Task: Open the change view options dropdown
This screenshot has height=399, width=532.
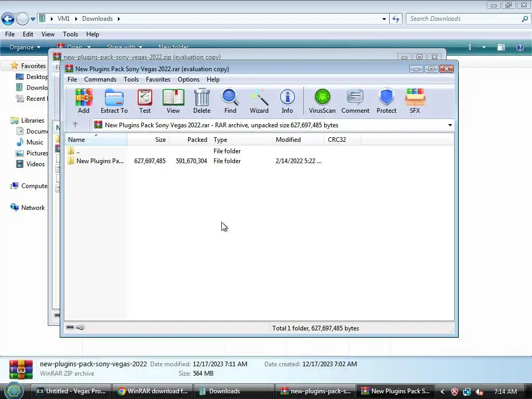Action: [x=484, y=47]
